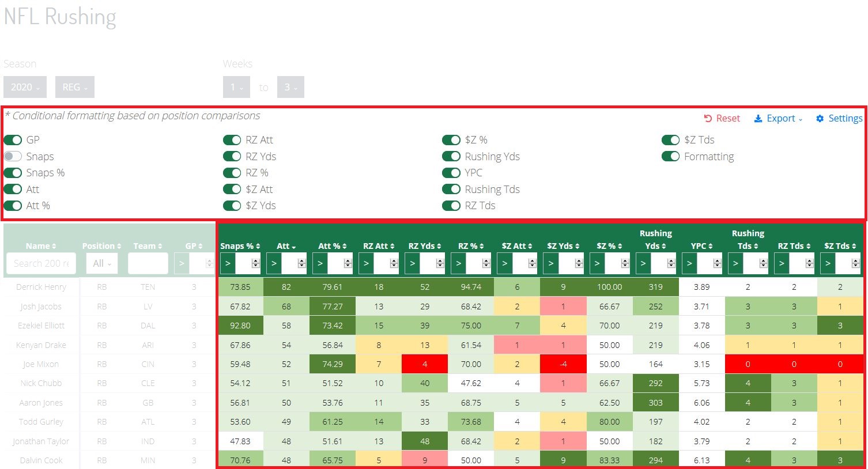Focus the Team filter input field

148,263
